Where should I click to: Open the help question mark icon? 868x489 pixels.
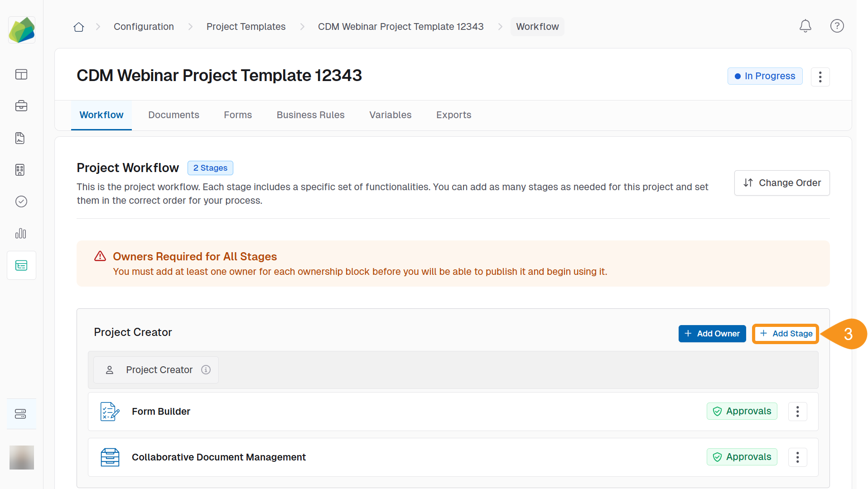click(x=837, y=26)
